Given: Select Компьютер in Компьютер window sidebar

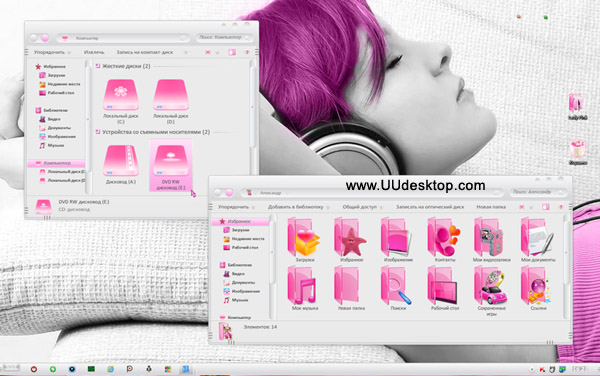Looking at the screenshot, I should tap(56, 163).
